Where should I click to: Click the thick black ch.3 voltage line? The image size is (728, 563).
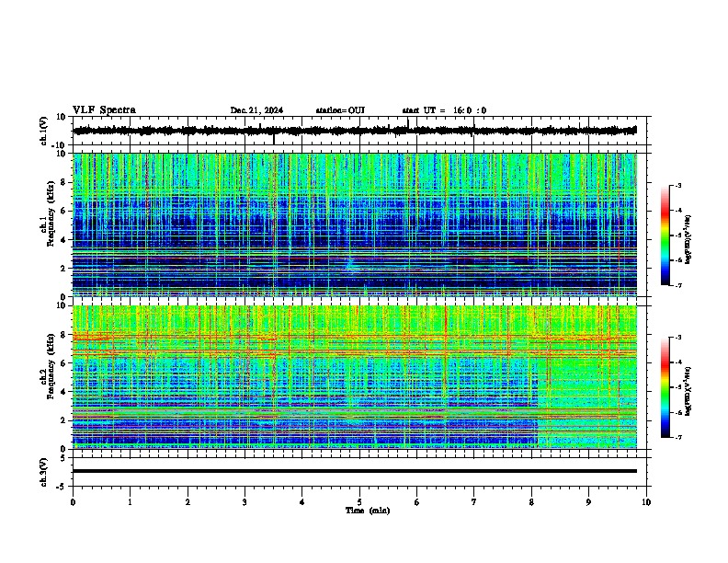[355, 471]
